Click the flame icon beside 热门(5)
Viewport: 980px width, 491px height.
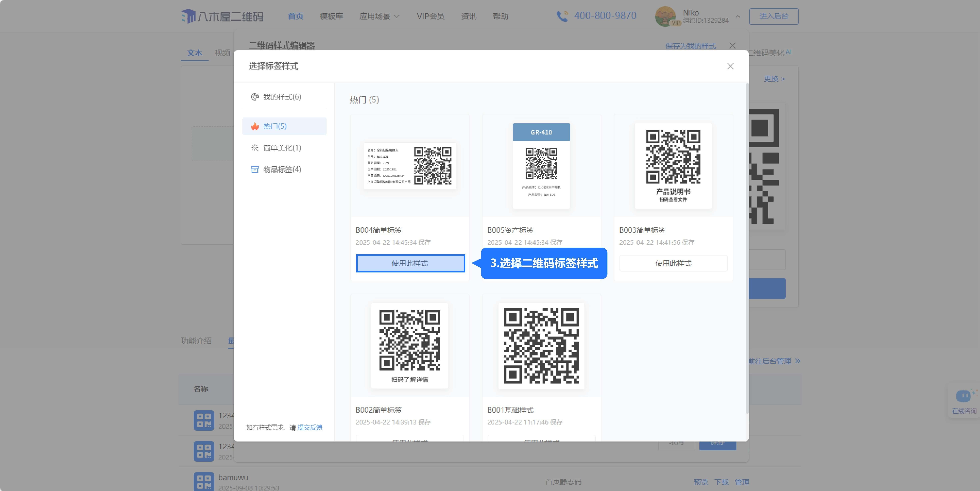255,126
